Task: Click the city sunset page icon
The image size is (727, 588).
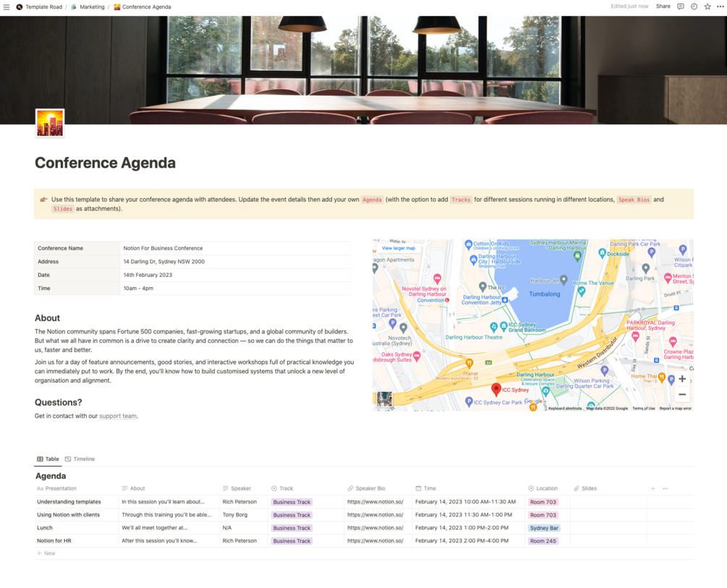Action: (50, 123)
